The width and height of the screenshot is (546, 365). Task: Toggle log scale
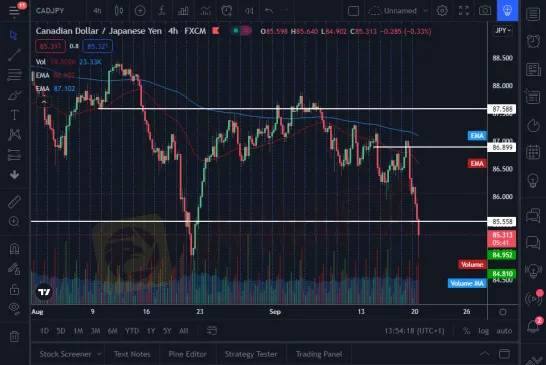pyautogui.click(x=483, y=331)
